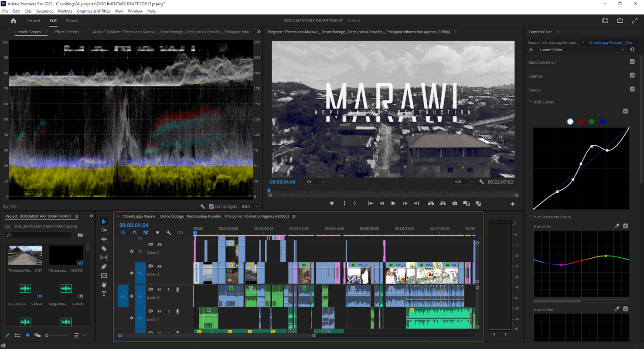Image resolution: width=644 pixels, height=349 pixels.
Task: Click the Extract button
Action: (x=443, y=203)
